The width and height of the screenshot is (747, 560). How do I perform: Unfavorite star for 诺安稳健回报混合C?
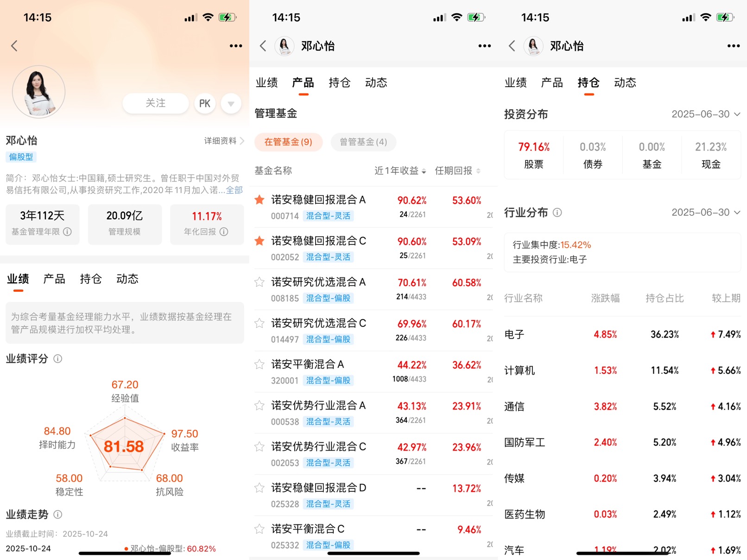pyautogui.click(x=260, y=241)
